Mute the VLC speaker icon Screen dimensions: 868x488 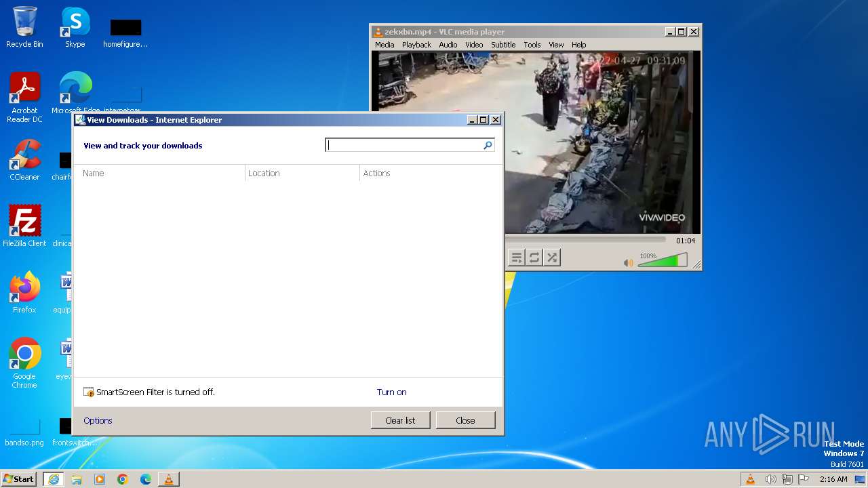[629, 262]
